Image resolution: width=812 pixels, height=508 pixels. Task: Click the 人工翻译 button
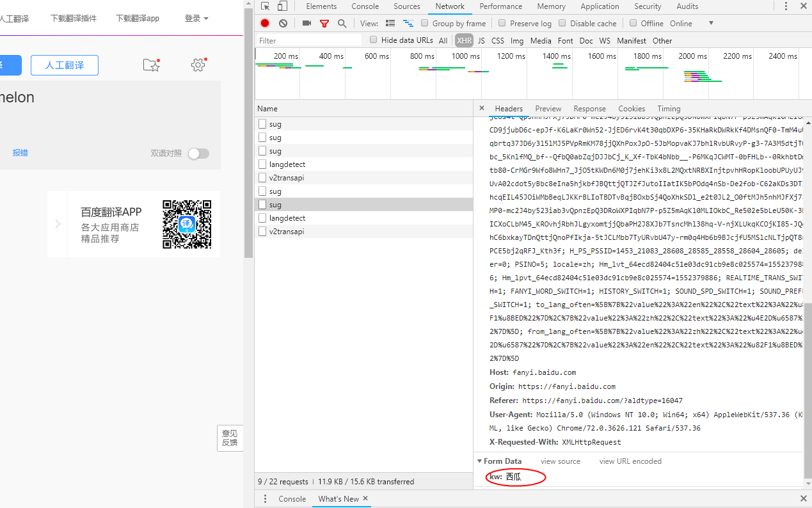[x=65, y=65]
